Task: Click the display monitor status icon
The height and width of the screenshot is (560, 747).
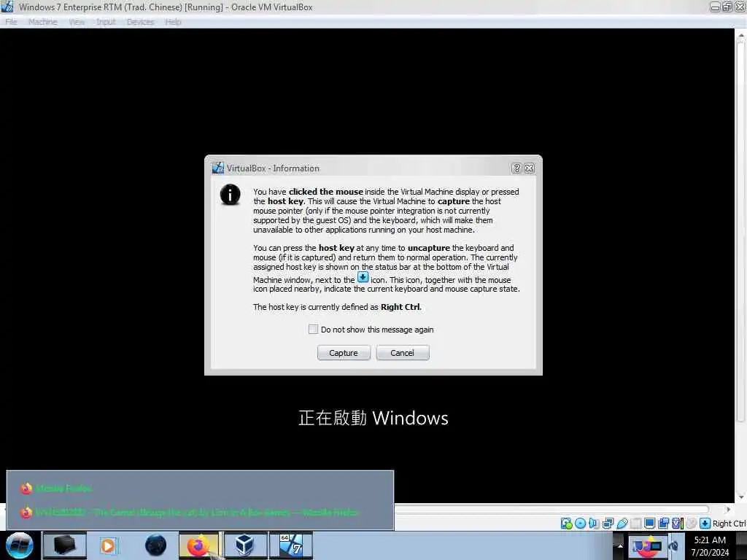Action: 649,524
